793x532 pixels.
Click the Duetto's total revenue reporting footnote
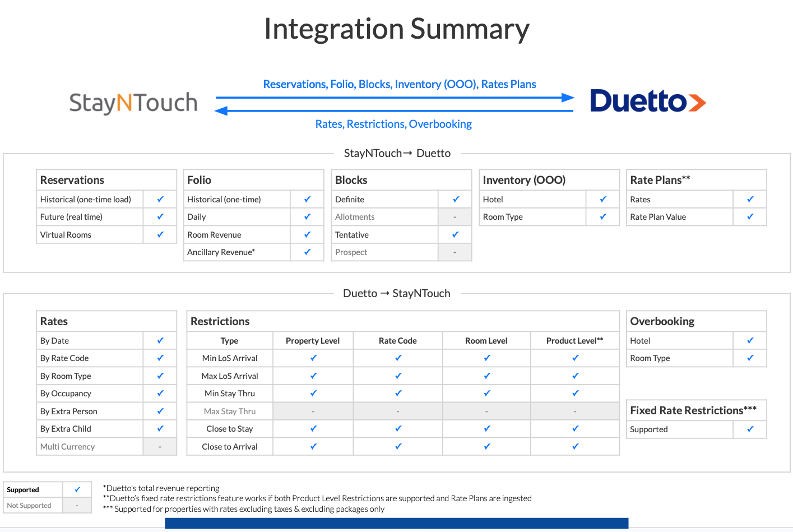(x=161, y=488)
